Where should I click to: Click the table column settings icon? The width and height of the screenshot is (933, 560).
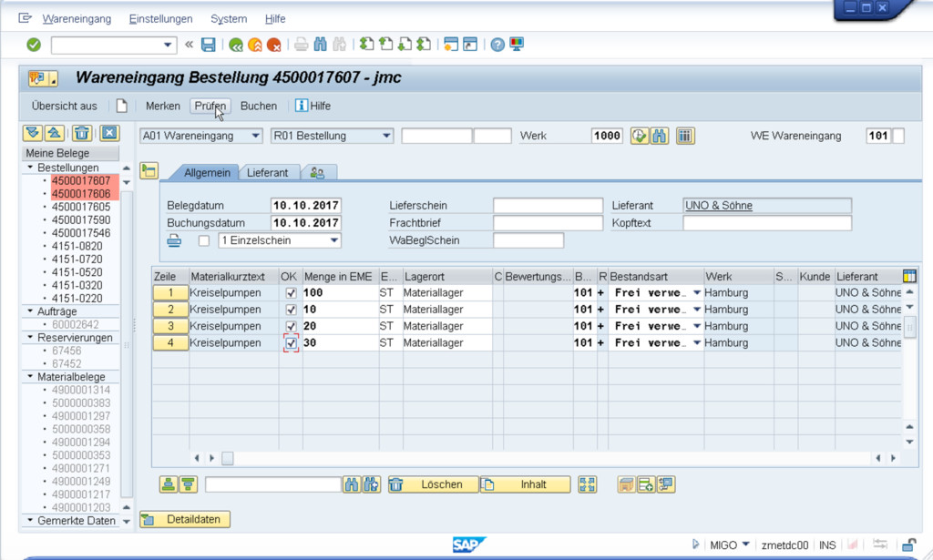908,276
